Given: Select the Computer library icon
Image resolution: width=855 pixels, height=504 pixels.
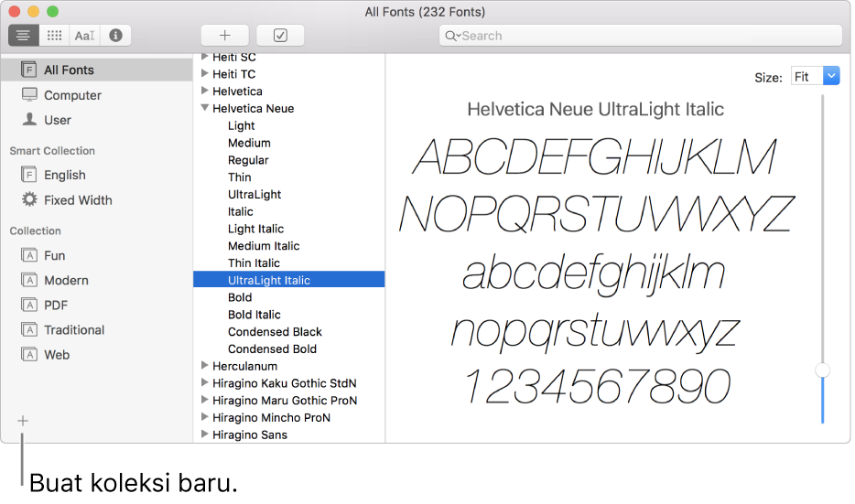Looking at the screenshot, I should [x=29, y=95].
